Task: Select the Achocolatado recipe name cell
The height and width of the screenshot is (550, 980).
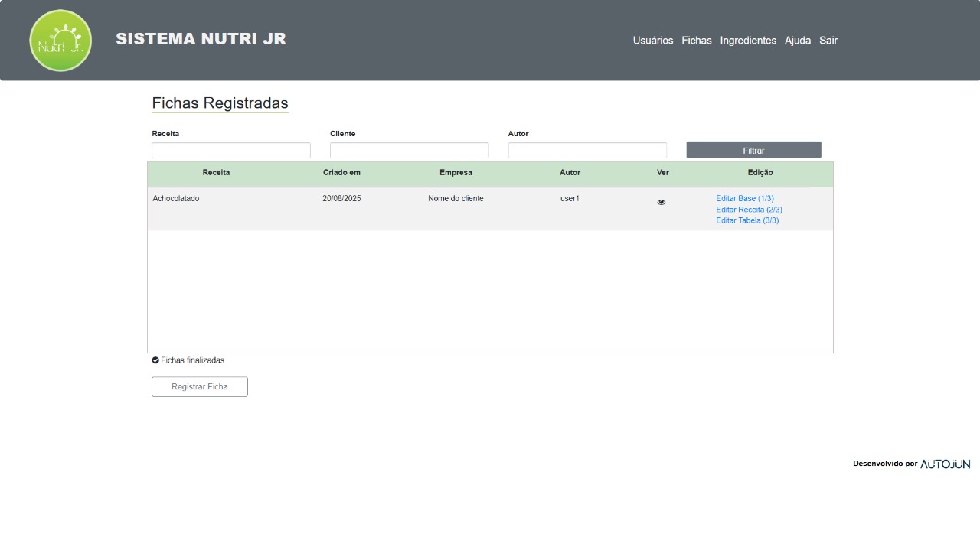Action: (x=176, y=199)
